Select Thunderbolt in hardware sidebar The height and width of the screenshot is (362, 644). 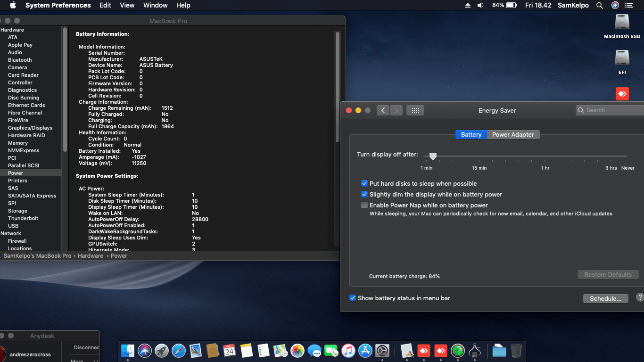(23, 218)
